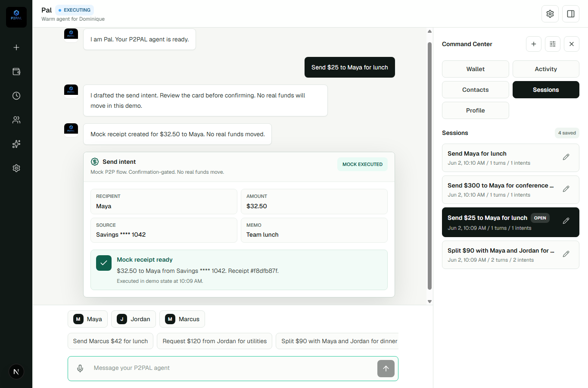The image size is (588, 388).
Task: Click Pal avatar beside the drafted intent message
Action: pyautogui.click(x=71, y=91)
